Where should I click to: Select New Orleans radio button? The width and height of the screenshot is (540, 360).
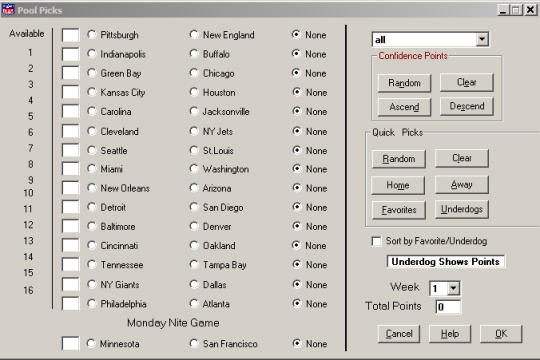click(x=92, y=188)
